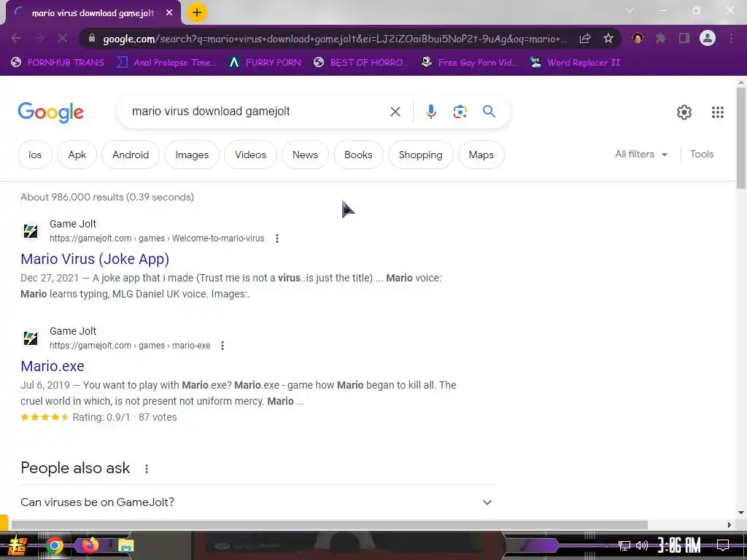Filter results by Android
The width and height of the screenshot is (747, 560).
point(131,155)
